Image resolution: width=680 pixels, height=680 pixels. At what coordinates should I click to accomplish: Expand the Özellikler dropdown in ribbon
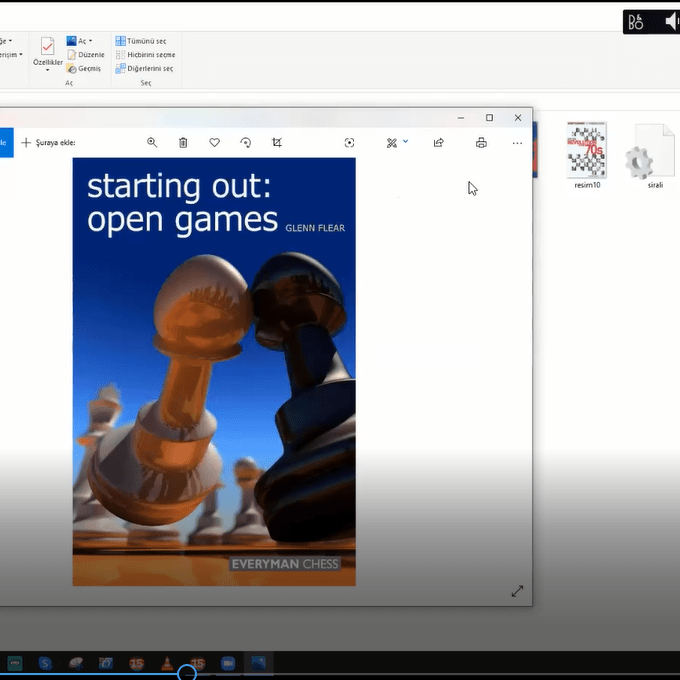click(47, 70)
